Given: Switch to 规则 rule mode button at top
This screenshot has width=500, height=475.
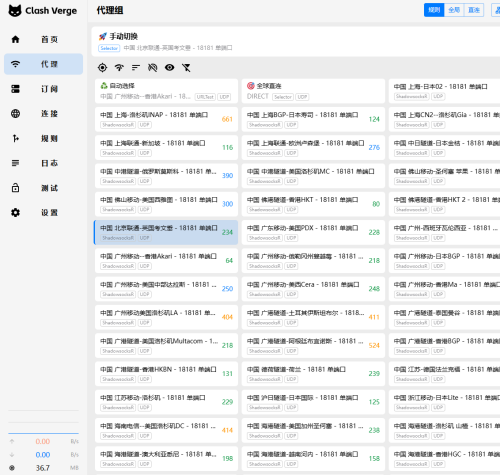Looking at the screenshot, I should point(434,10).
